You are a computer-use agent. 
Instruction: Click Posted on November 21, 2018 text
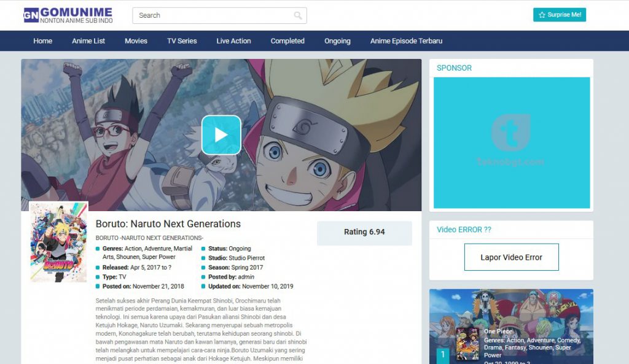click(143, 286)
